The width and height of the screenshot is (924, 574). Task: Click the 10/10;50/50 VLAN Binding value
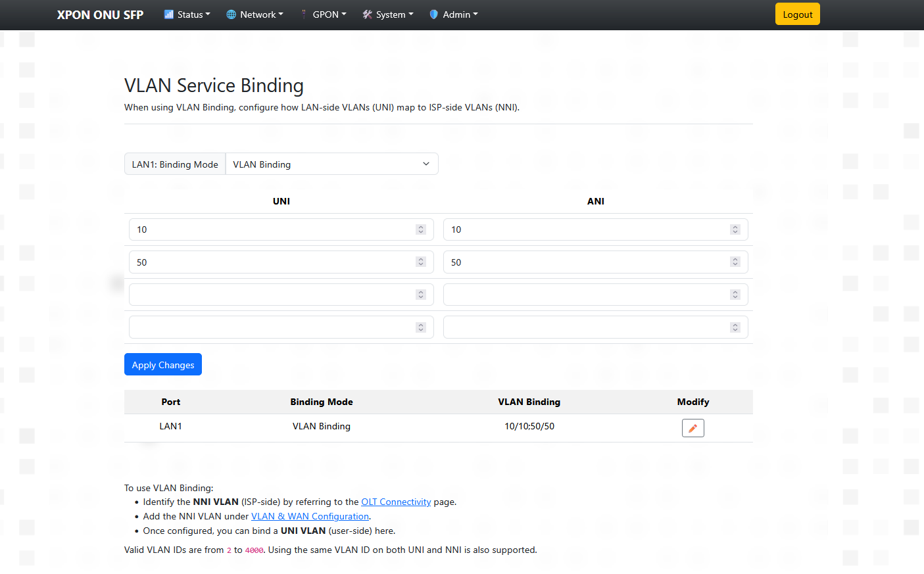529,426
